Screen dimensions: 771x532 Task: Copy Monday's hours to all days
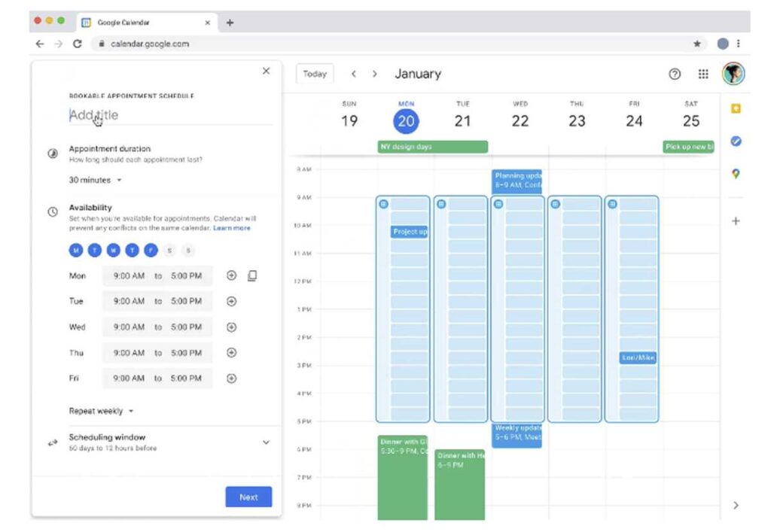pyautogui.click(x=252, y=276)
